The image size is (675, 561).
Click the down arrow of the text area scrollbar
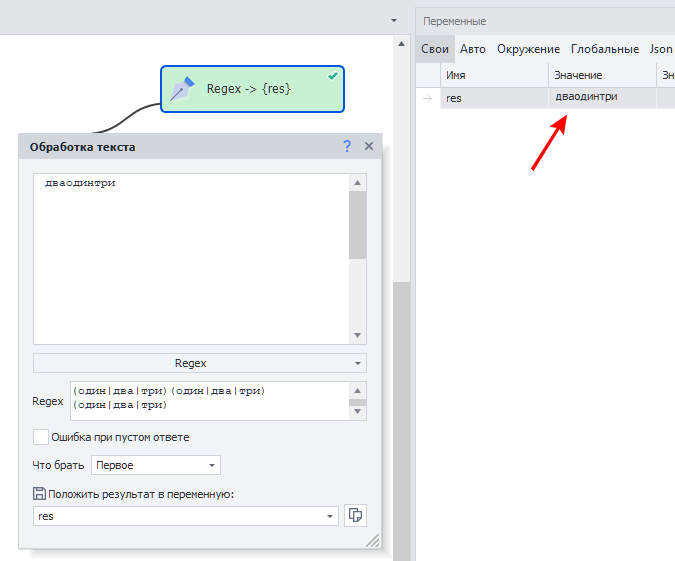click(357, 335)
